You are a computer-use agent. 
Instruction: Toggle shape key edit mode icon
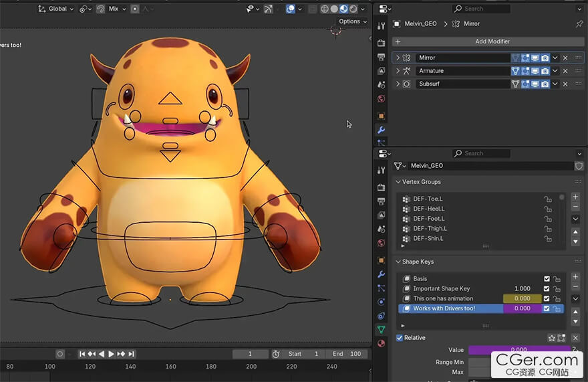click(x=561, y=338)
